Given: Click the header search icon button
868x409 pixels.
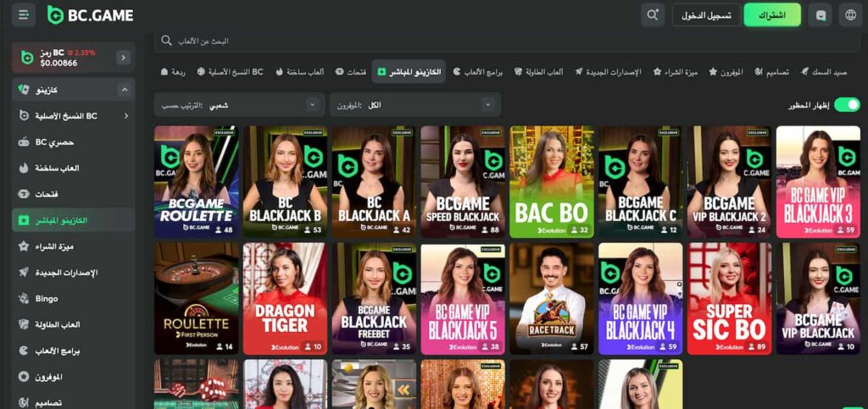Looking at the screenshot, I should tap(653, 14).
